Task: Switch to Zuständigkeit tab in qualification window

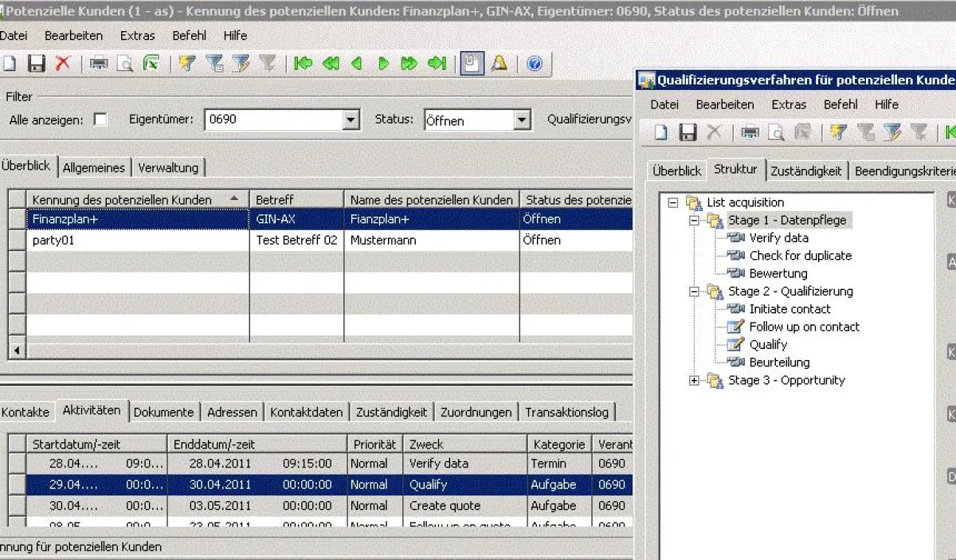Action: tap(806, 170)
